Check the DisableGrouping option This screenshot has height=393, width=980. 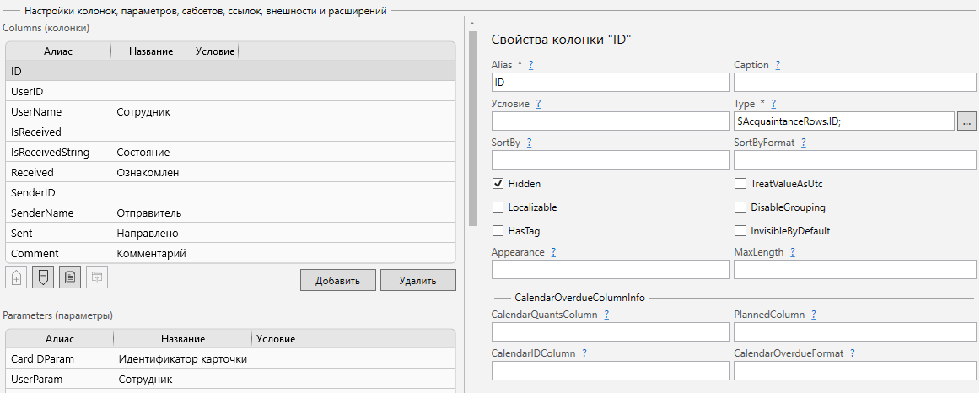740,207
